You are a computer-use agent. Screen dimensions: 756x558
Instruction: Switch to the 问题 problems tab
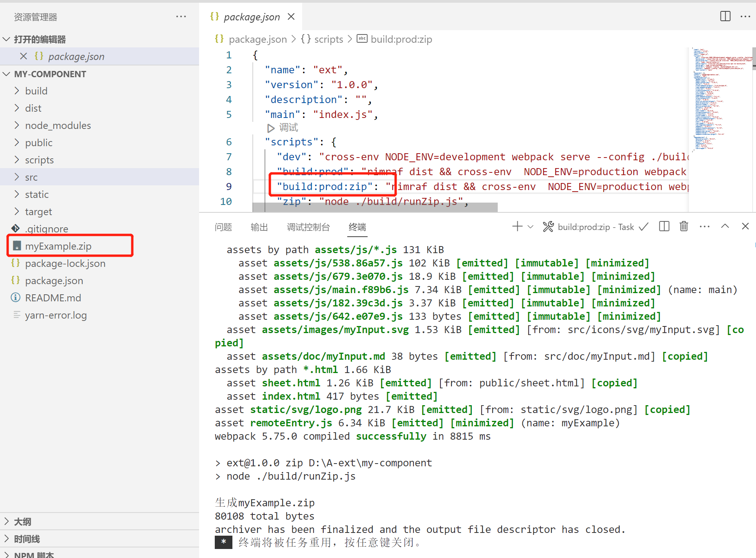click(x=223, y=227)
